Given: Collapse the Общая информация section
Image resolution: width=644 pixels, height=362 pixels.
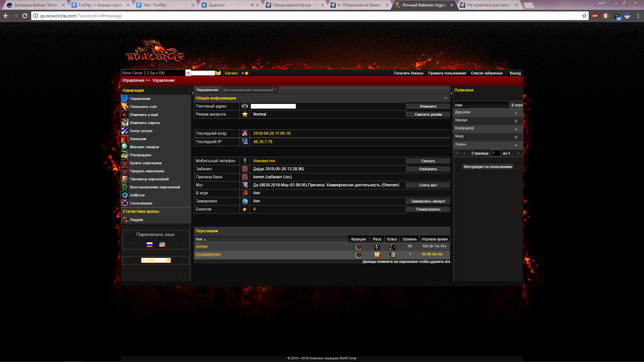Looking at the screenshot, I should tap(446, 98).
